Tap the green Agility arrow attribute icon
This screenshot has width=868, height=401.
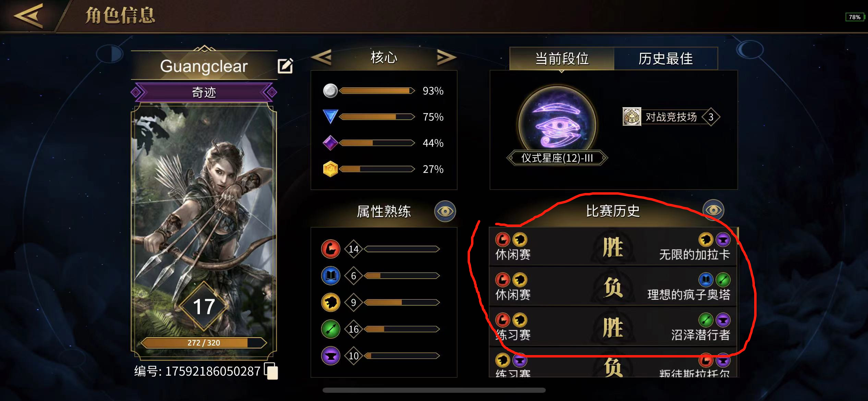330,329
